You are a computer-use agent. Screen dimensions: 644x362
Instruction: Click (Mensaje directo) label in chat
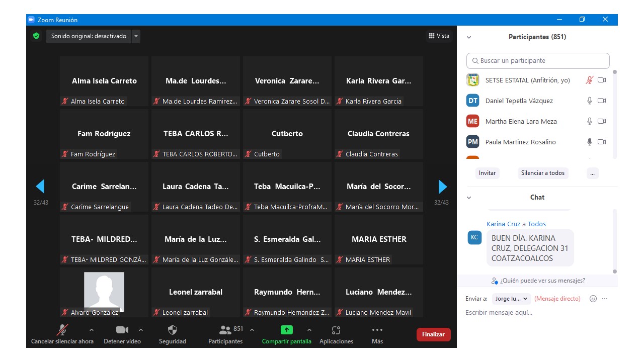(557, 299)
